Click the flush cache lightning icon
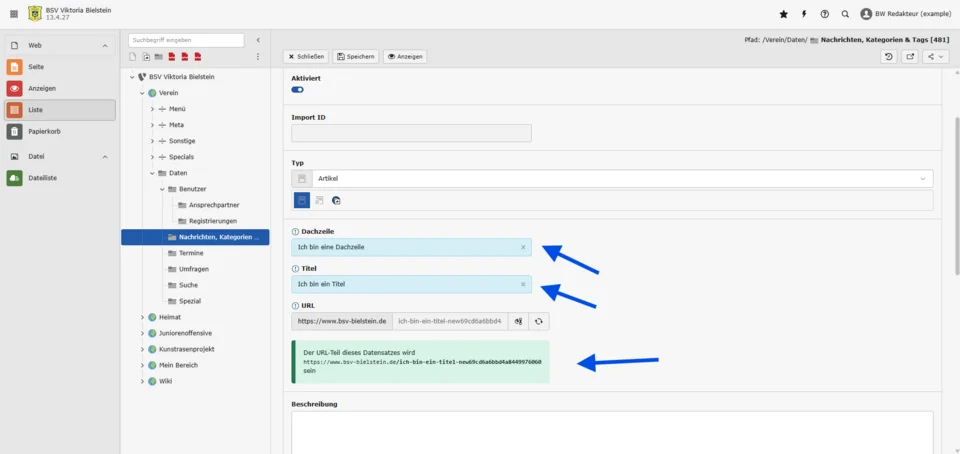Viewport: 960px width, 454px height. [x=804, y=14]
